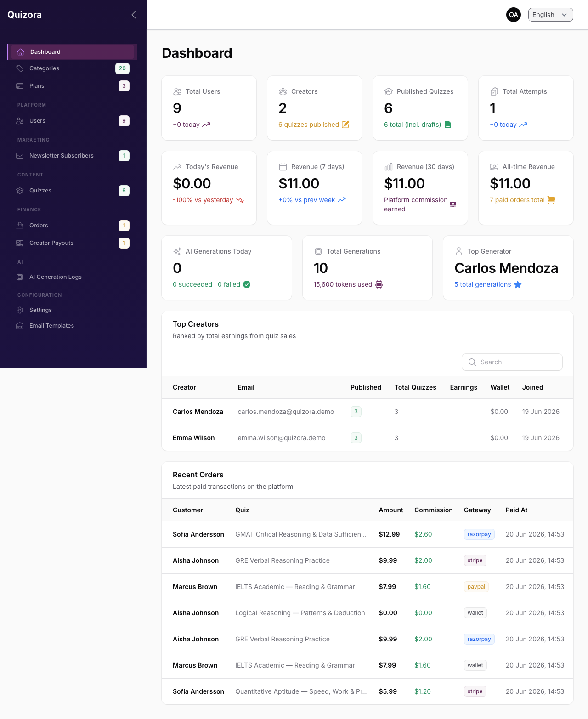This screenshot has width=588, height=719.
Task: Click the Earnings column header
Action: pos(464,387)
